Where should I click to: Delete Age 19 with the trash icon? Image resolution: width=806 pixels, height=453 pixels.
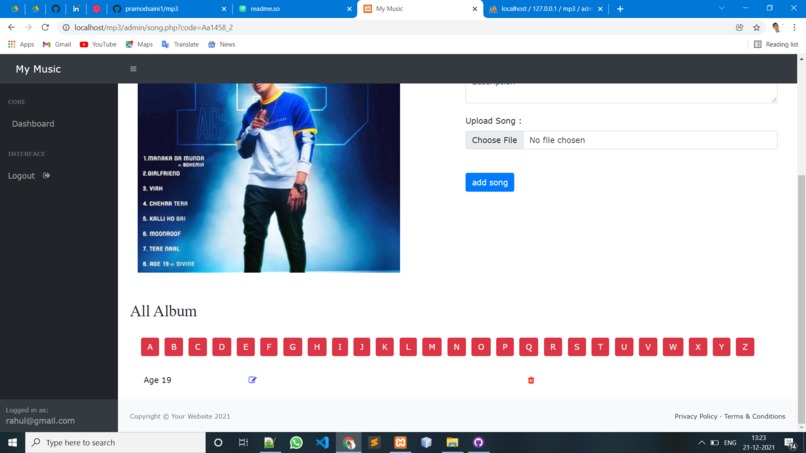tap(531, 380)
